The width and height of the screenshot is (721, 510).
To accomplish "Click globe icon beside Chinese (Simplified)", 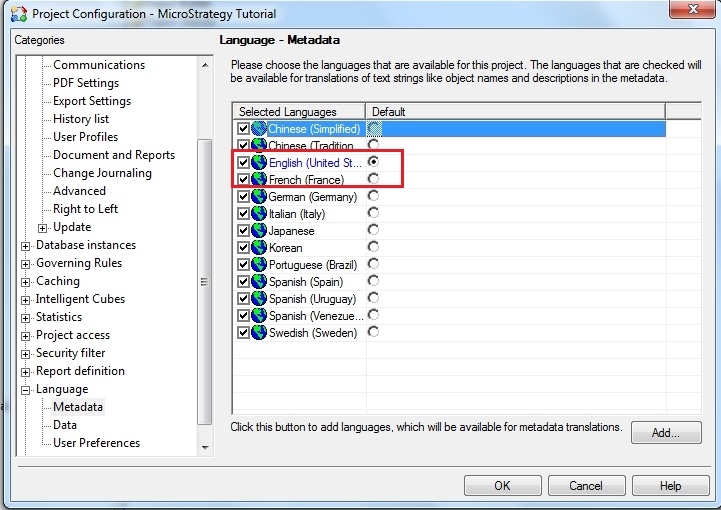I will [259, 129].
